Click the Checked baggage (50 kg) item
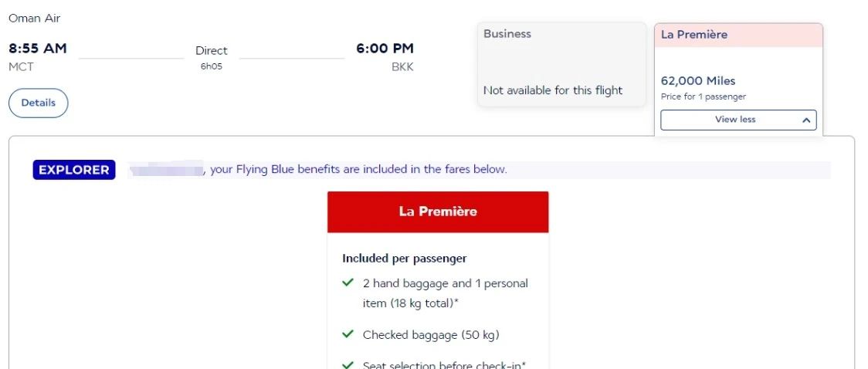 pos(431,335)
